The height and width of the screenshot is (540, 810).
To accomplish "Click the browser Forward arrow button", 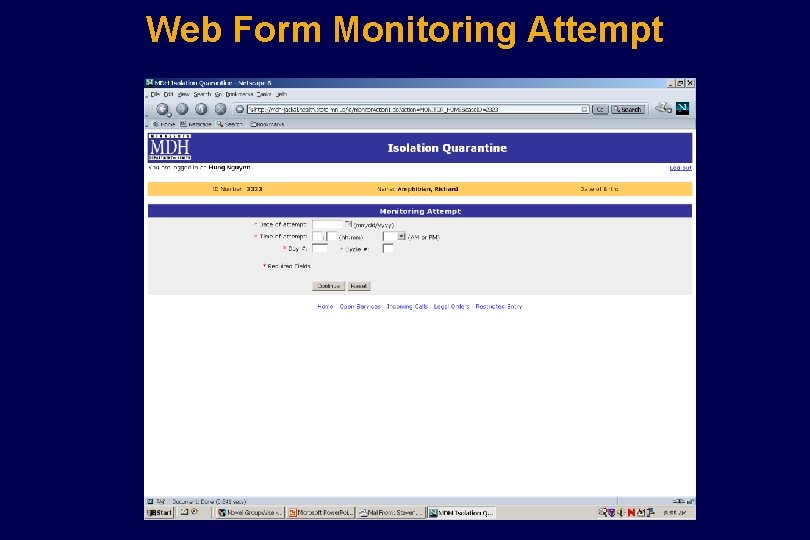I will coord(182,109).
